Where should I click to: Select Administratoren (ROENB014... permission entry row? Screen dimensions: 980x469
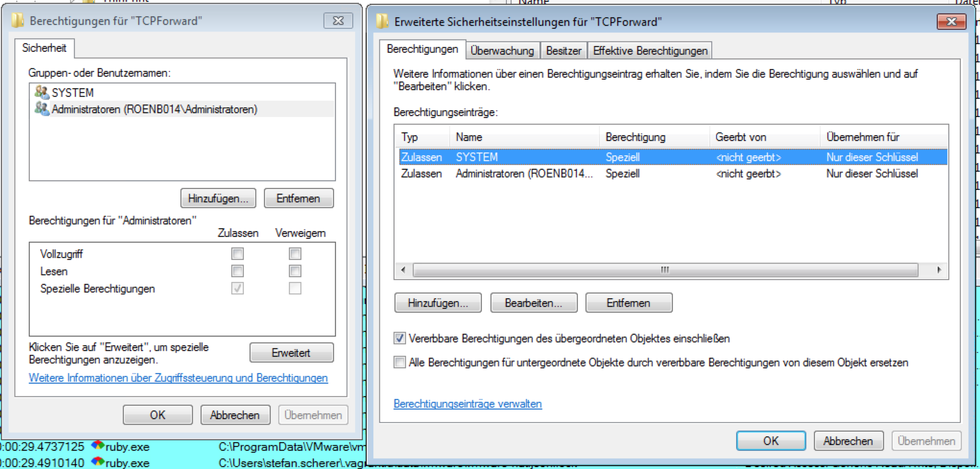click(673, 173)
